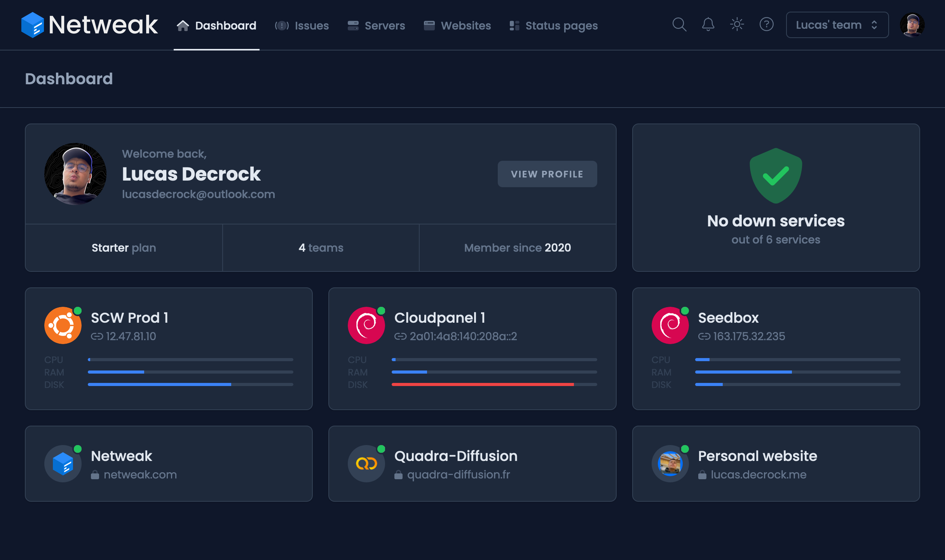Screen dimensions: 945x560
Task: Click the online indicator on Netweak website
Action: coord(78,449)
